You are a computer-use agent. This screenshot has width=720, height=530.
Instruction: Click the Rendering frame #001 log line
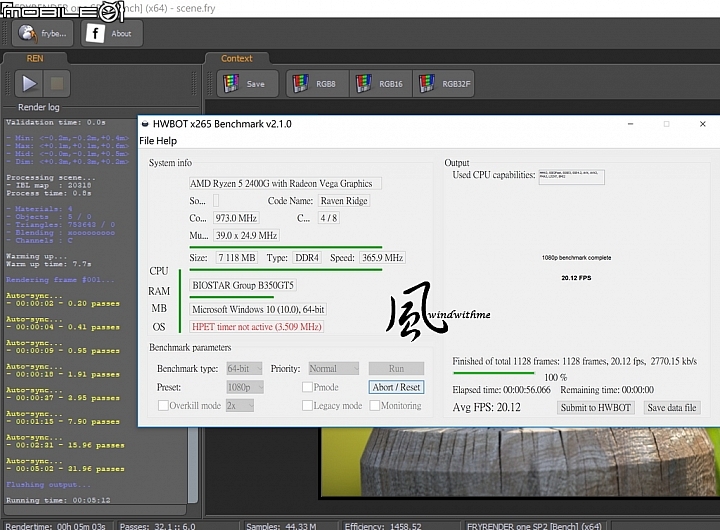(60, 280)
